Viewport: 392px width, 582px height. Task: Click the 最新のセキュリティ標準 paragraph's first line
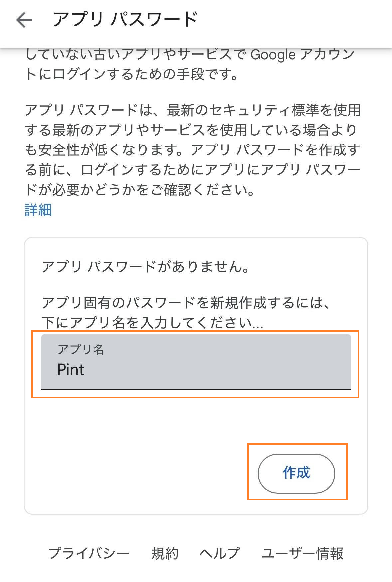click(x=193, y=110)
